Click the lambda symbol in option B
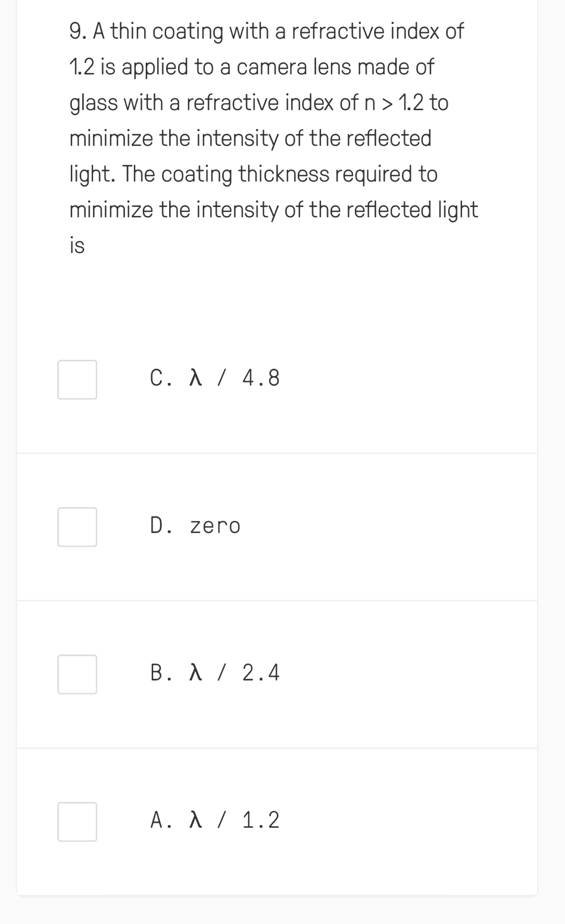Screen dimensions: 565x924 [196, 673]
